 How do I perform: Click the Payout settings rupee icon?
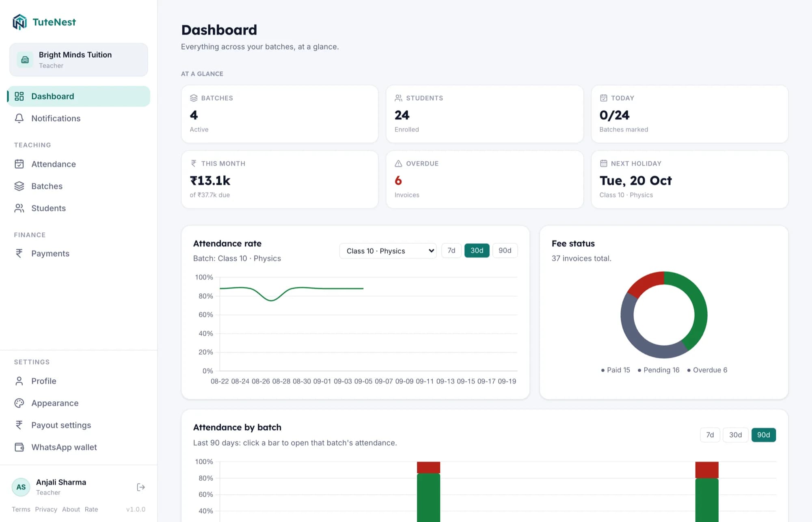[x=19, y=425]
